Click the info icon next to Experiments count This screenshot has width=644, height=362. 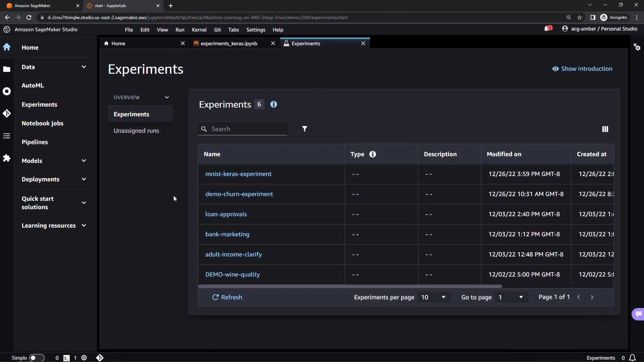tap(274, 104)
